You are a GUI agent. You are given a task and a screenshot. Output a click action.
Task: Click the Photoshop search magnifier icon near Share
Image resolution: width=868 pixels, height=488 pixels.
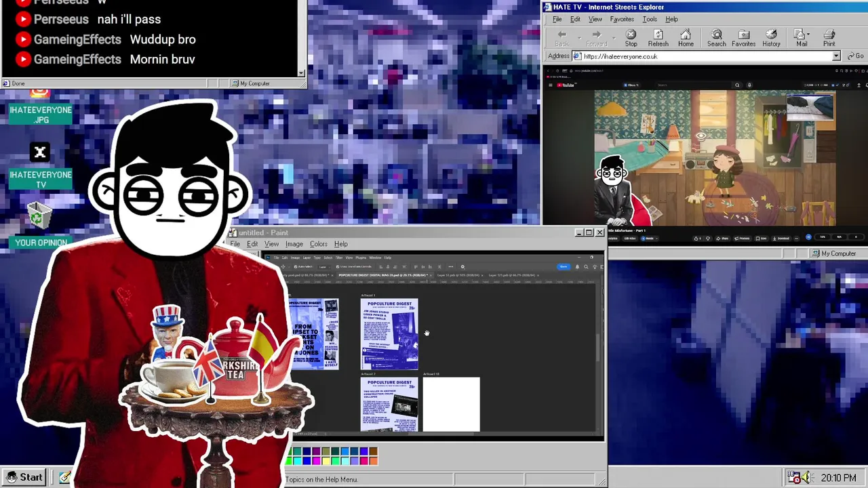586,266
